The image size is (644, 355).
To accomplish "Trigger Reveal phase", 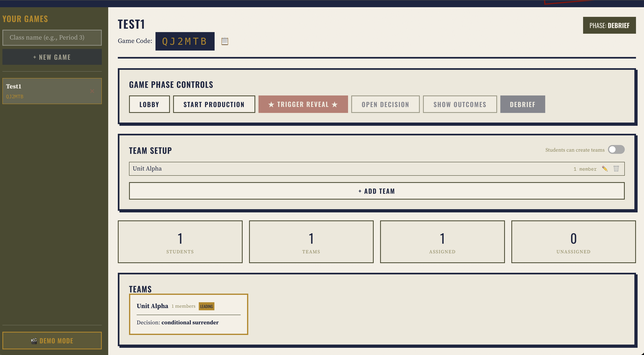I will [303, 104].
